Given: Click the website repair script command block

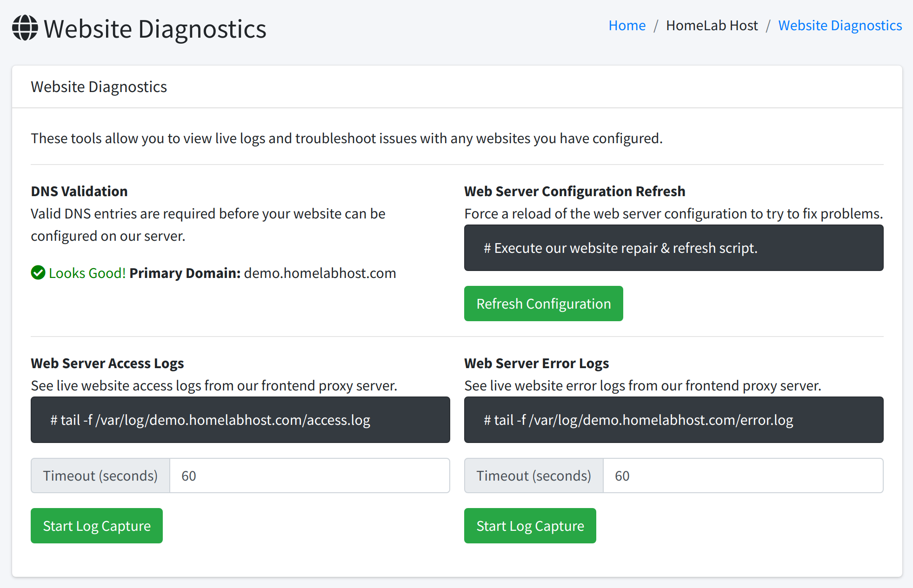Looking at the screenshot, I should (x=673, y=248).
